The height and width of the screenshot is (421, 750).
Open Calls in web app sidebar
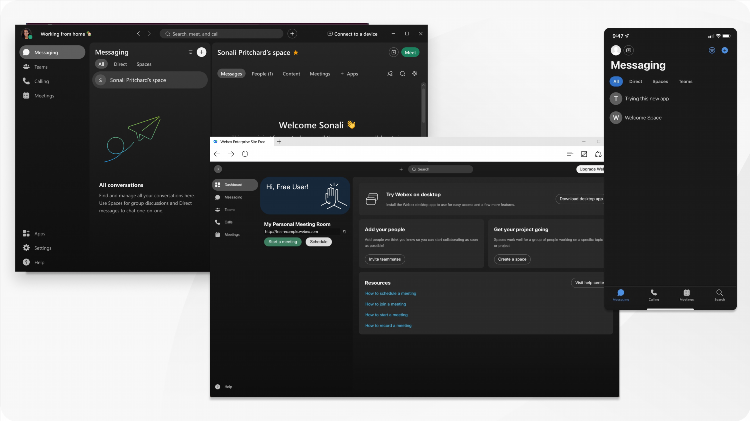coord(224,222)
